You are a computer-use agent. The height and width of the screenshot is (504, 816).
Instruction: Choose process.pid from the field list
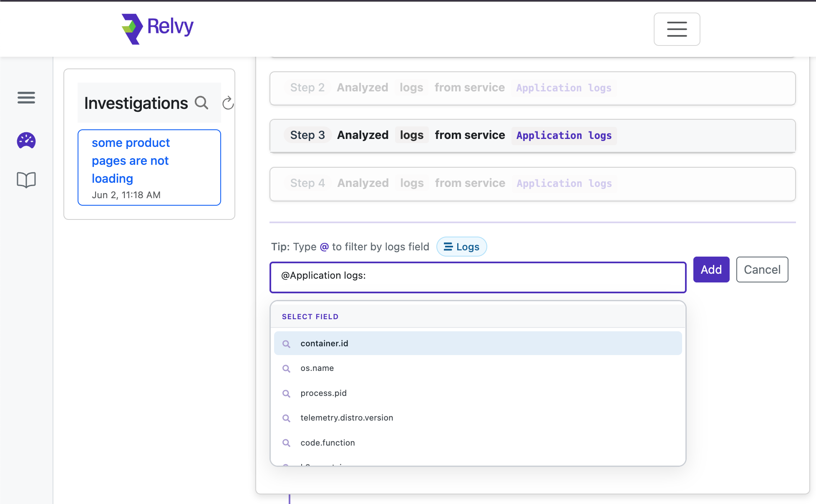tap(324, 393)
